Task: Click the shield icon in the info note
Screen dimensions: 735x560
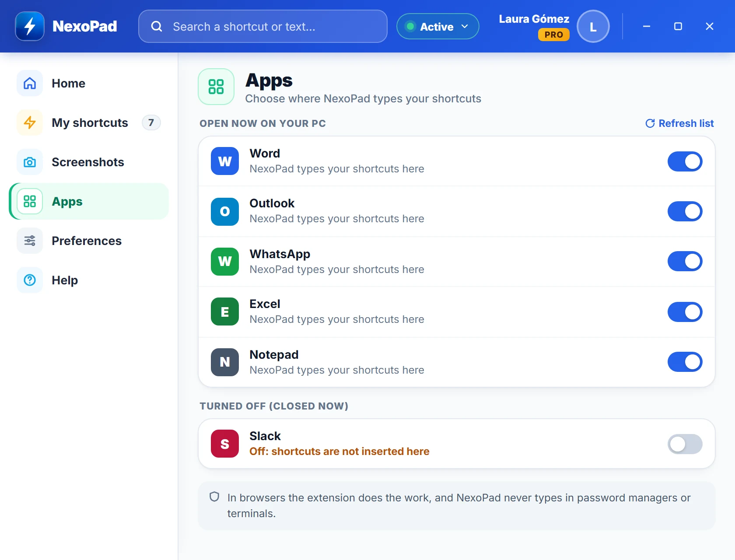Action: [x=214, y=497]
